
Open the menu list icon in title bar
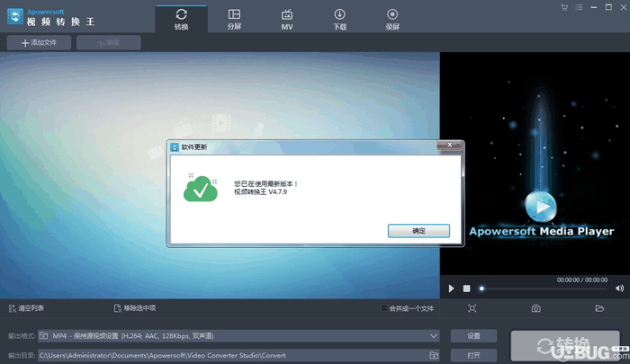pos(579,7)
